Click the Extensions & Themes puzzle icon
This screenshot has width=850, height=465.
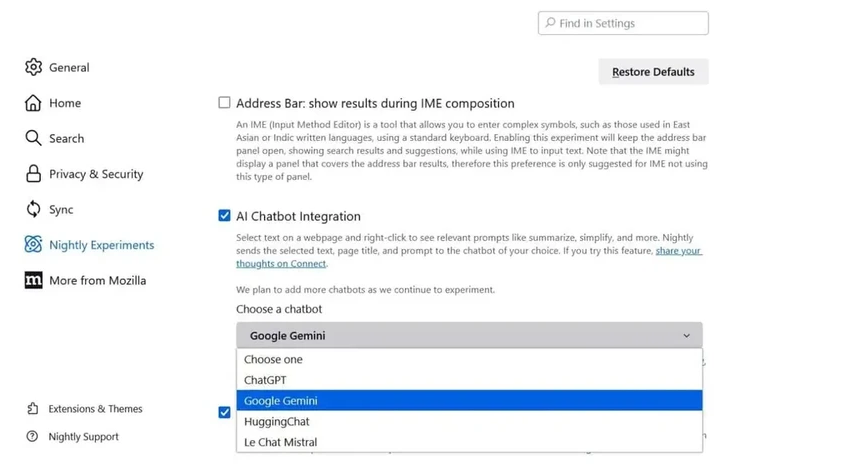33,409
